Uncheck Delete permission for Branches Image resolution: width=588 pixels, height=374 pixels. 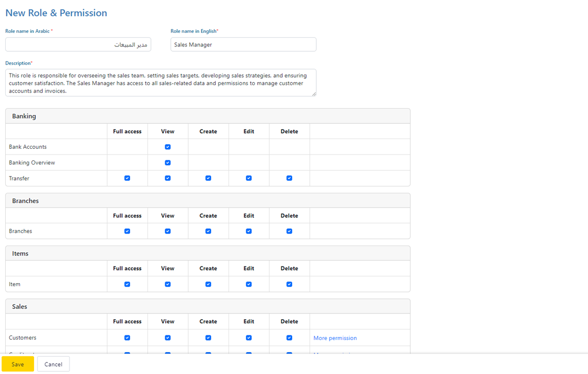point(289,231)
